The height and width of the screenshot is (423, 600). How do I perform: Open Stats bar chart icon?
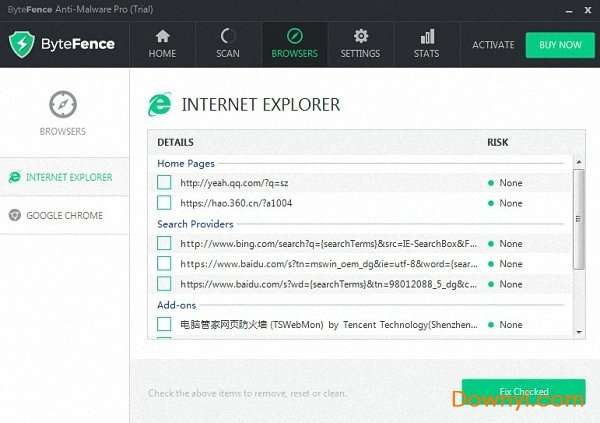pyautogui.click(x=427, y=36)
